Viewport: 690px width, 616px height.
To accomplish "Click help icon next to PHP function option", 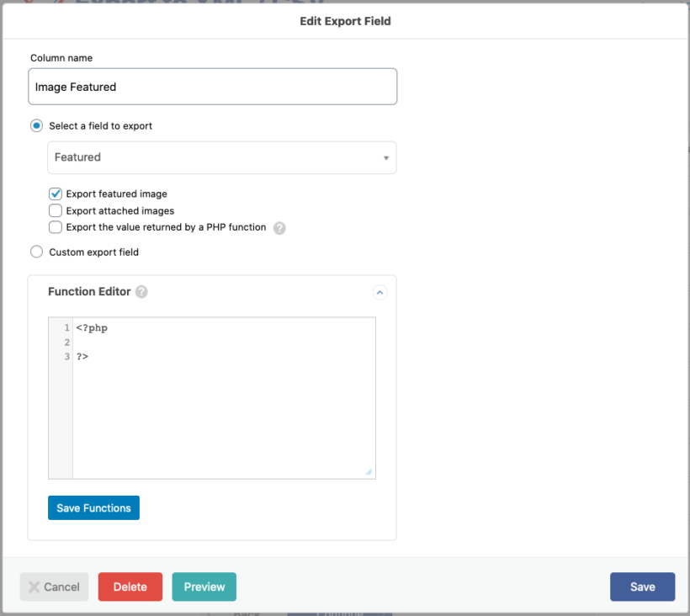I will pyautogui.click(x=279, y=228).
